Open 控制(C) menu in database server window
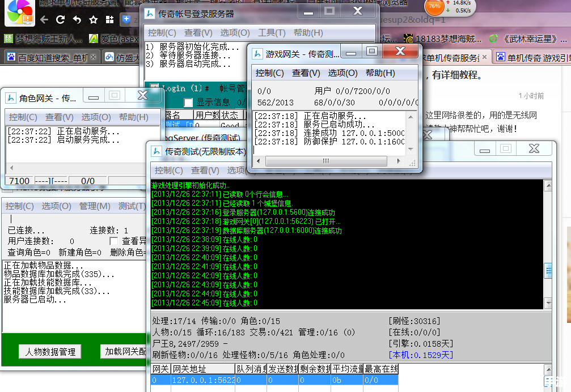Image resolution: width=571 pixels, height=392 pixels. (20, 206)
